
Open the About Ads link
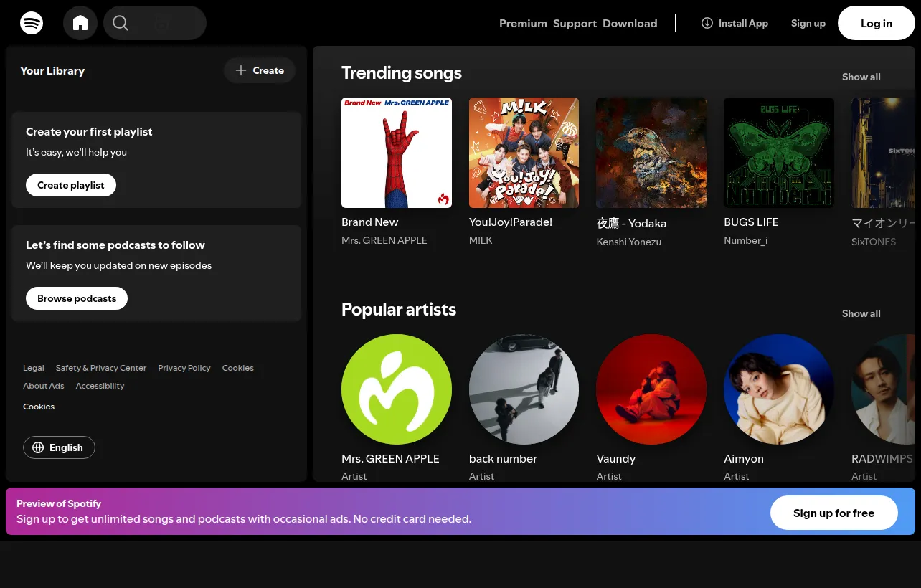44,386
